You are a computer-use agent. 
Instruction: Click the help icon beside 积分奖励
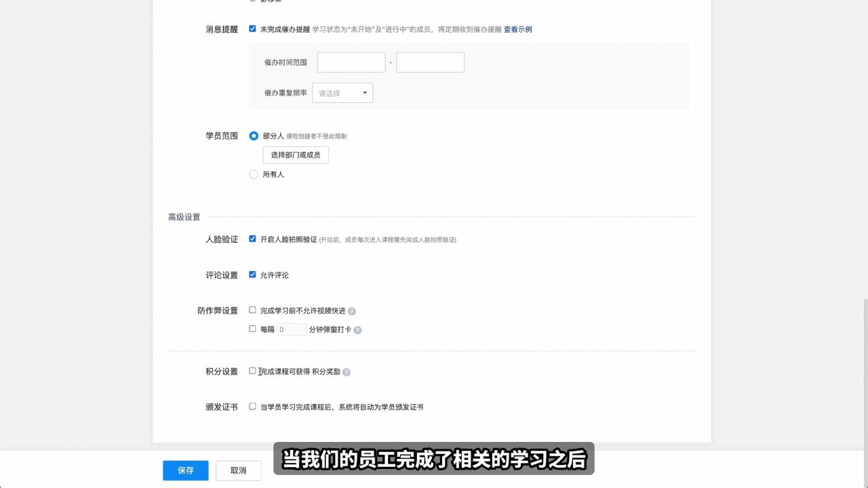tap(347, 372)
